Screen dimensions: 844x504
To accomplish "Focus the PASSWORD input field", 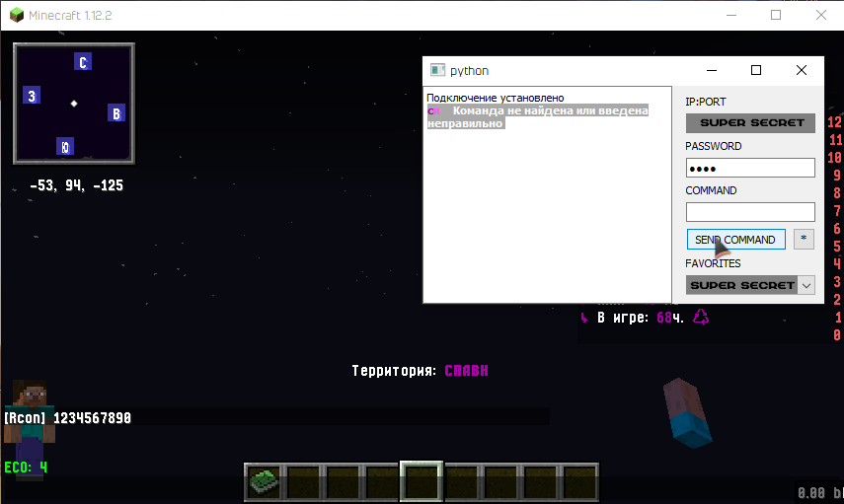I will pyautogui.click(x=750, y=168).
